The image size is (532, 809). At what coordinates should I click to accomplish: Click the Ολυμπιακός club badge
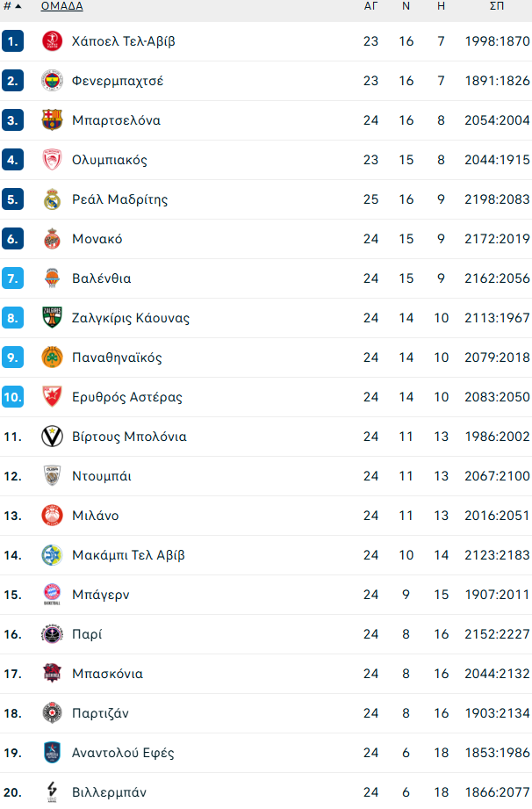pos(52,160)
